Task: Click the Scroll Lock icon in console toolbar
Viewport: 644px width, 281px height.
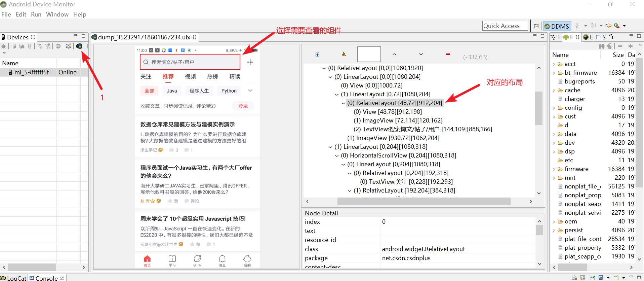Action: pos(582,278)
